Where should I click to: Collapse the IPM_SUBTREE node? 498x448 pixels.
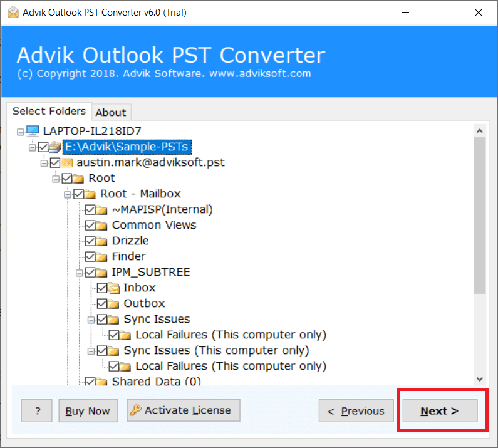point(79,273)
